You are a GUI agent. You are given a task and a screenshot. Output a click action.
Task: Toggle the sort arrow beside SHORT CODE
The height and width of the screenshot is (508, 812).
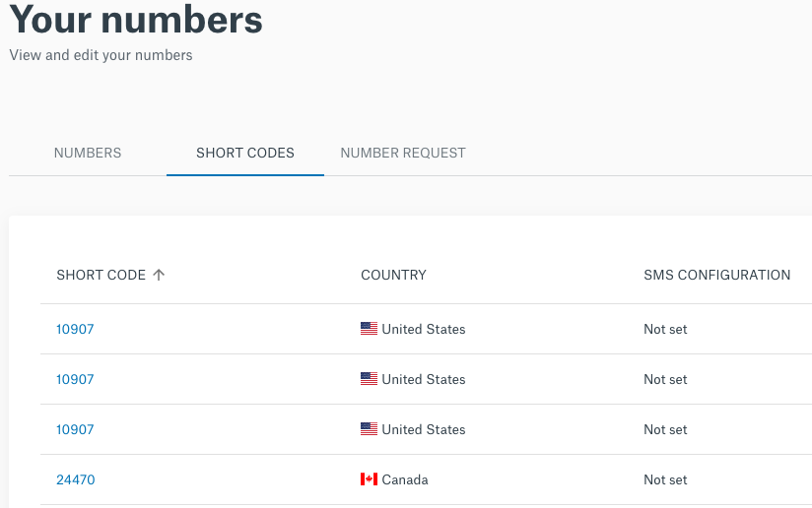pos(159,275)
